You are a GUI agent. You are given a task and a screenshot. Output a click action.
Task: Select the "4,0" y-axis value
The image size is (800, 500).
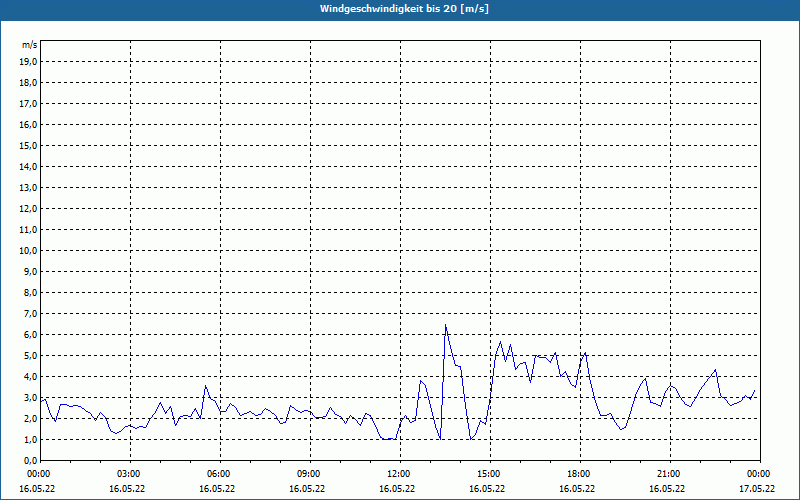click(30, 377)
